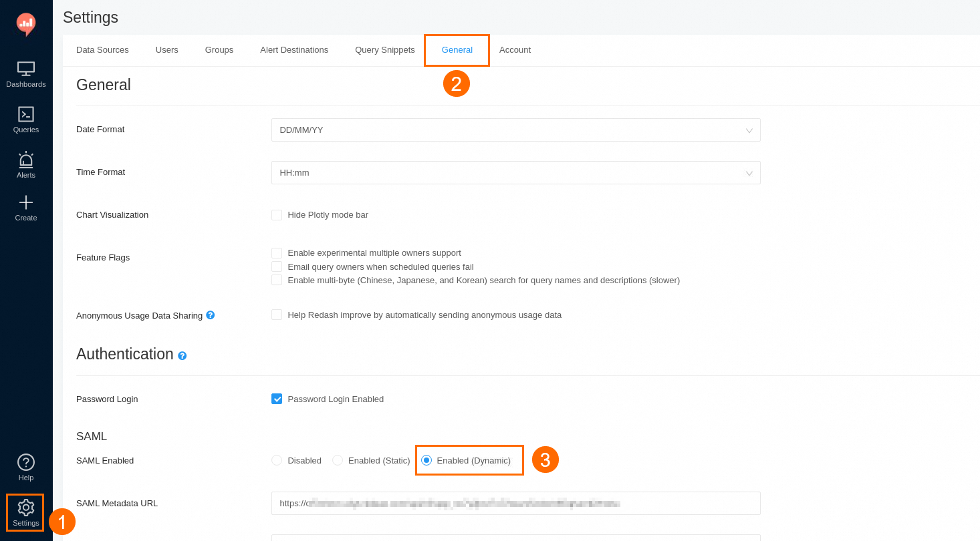This screenshot has height=541, width=980.
Task: Enable Hide Plotly mode bar checkbox
Action: [277, 215]
